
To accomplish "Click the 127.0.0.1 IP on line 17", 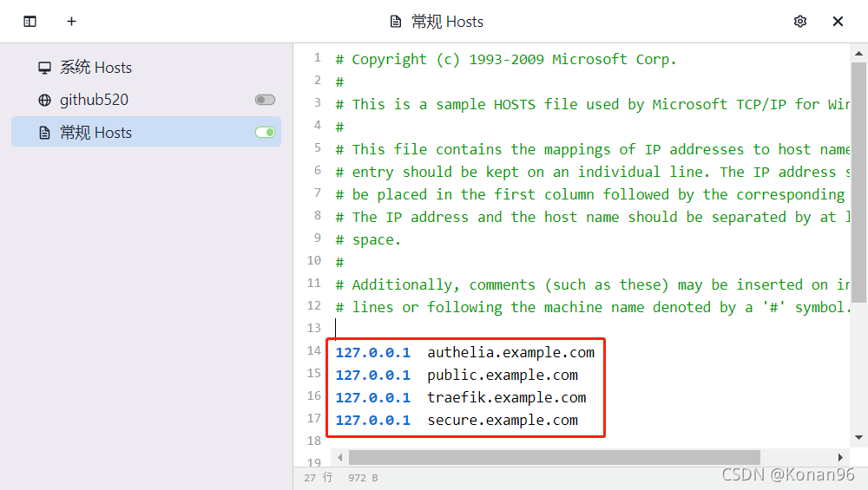I will click(x=373, y=421).
